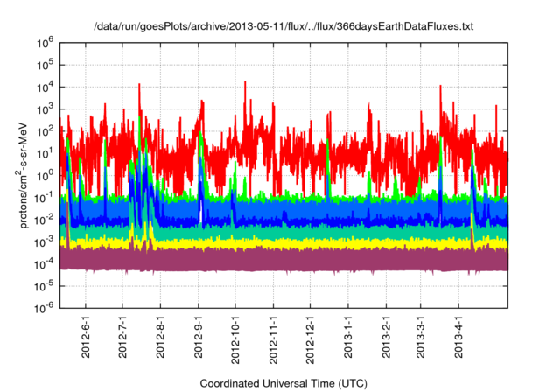Screen dimensions: 560x392
Task: Click the 10^6 y-axis tick label
Action: 45,43
